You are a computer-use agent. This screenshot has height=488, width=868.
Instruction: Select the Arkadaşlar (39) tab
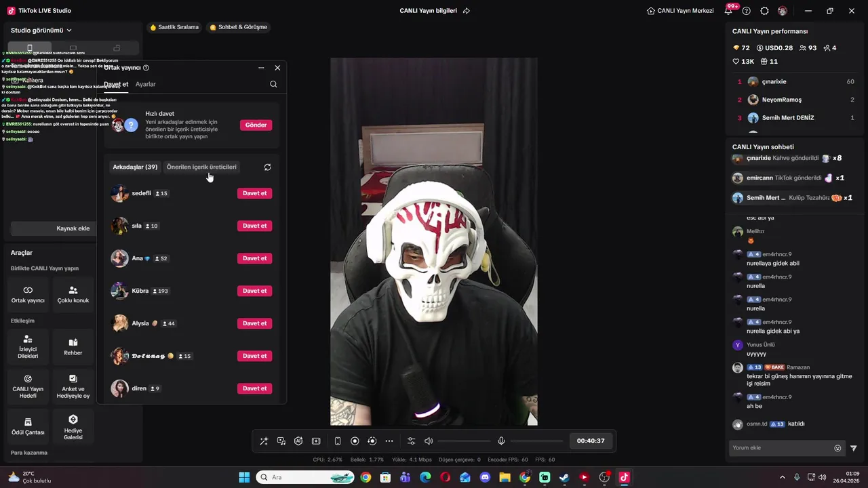pos(135,167)
